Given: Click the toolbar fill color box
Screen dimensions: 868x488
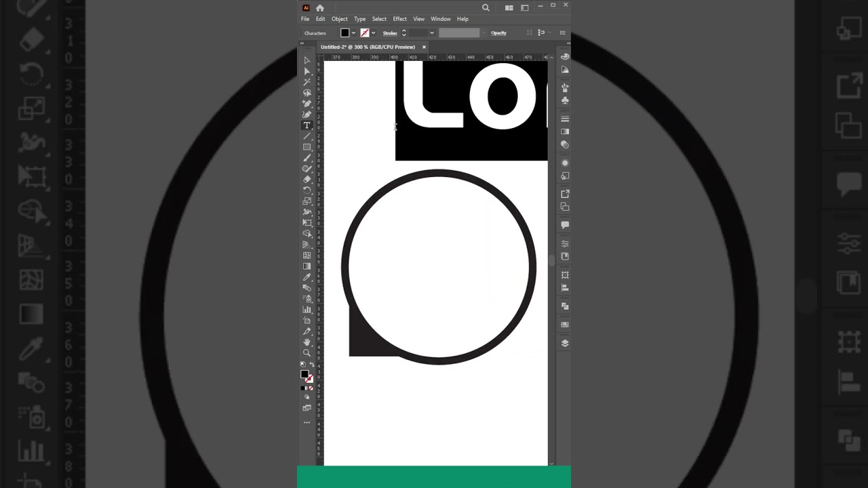Looking at the screenshot, I should pos(304,374).
